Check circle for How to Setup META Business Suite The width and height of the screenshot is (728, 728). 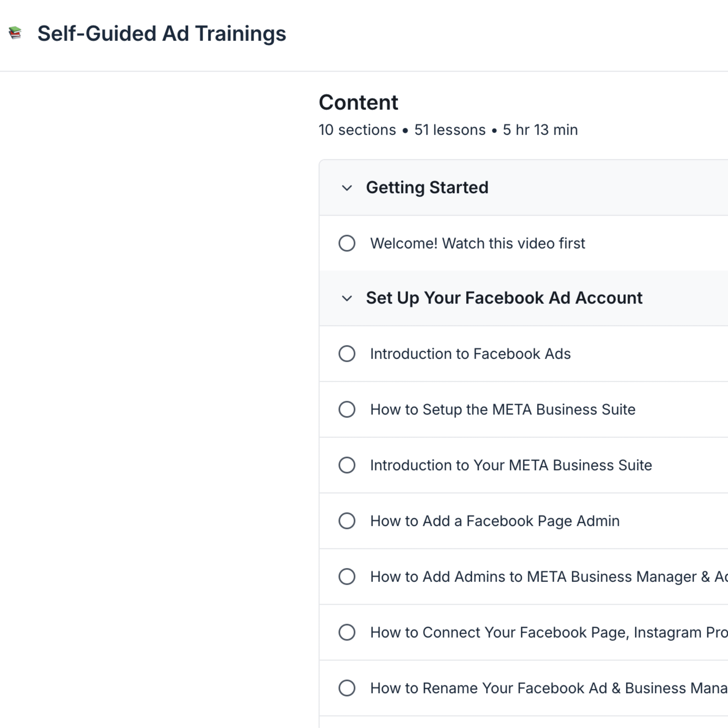coord(347,409)
